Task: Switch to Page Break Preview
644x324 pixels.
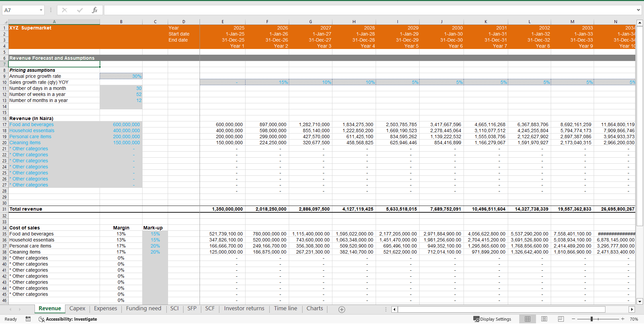Action: 561,319
